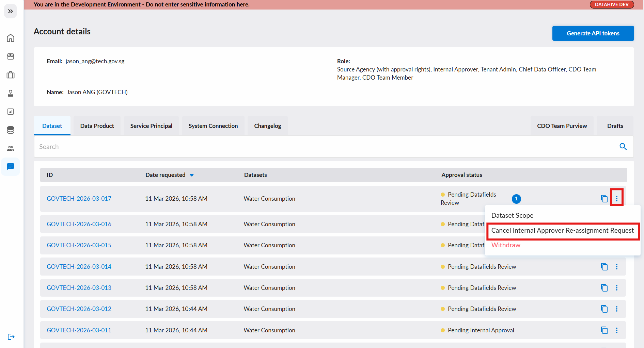Click the duplicate icon for GOVTECH-2026-03-011

point(604,330)
